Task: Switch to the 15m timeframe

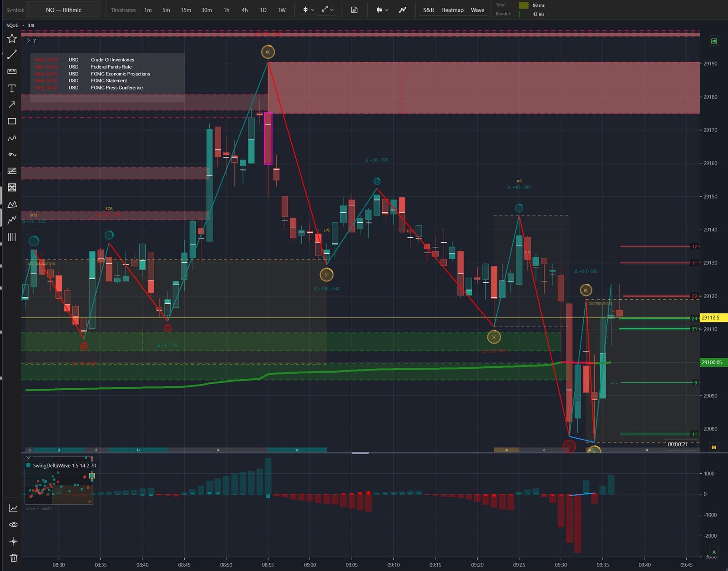Action: tap(186, 10)
